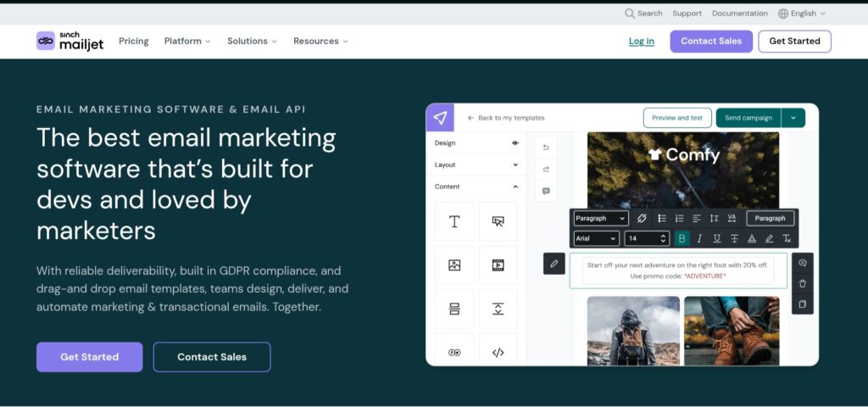Click the Log in link
This screenshot has height=407, width=868.
tap(641, 42)
